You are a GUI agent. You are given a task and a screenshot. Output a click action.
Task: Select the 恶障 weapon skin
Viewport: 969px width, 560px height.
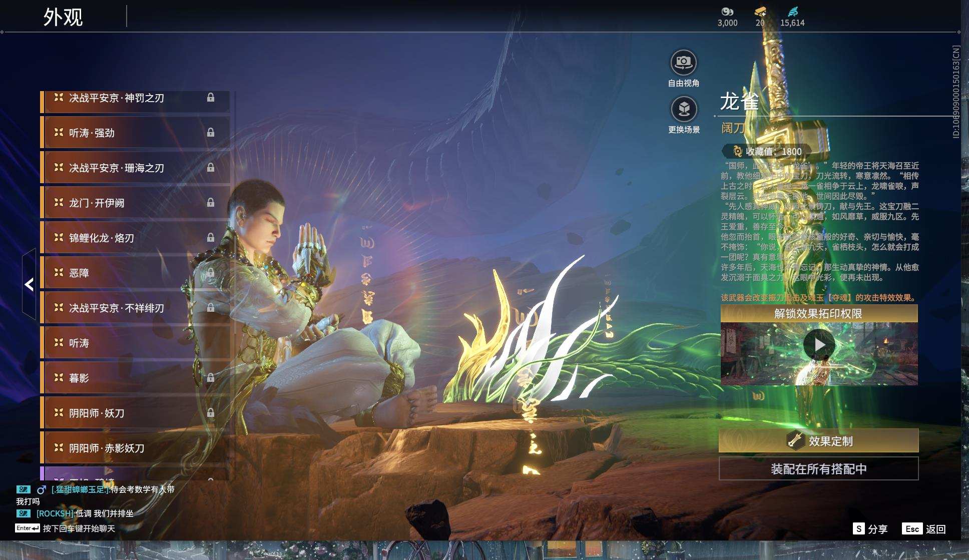pyautogui.click(x=135, y=273)
